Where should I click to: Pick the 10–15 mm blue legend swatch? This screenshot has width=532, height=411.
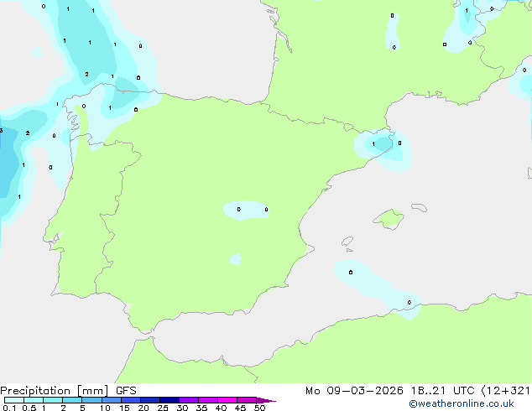(x=112, y=400)
